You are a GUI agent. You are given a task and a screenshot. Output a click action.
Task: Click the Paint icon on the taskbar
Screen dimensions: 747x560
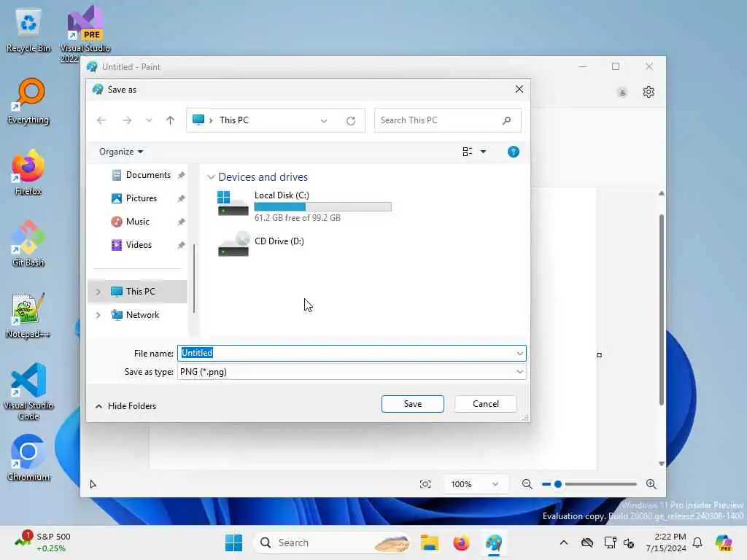494,542
